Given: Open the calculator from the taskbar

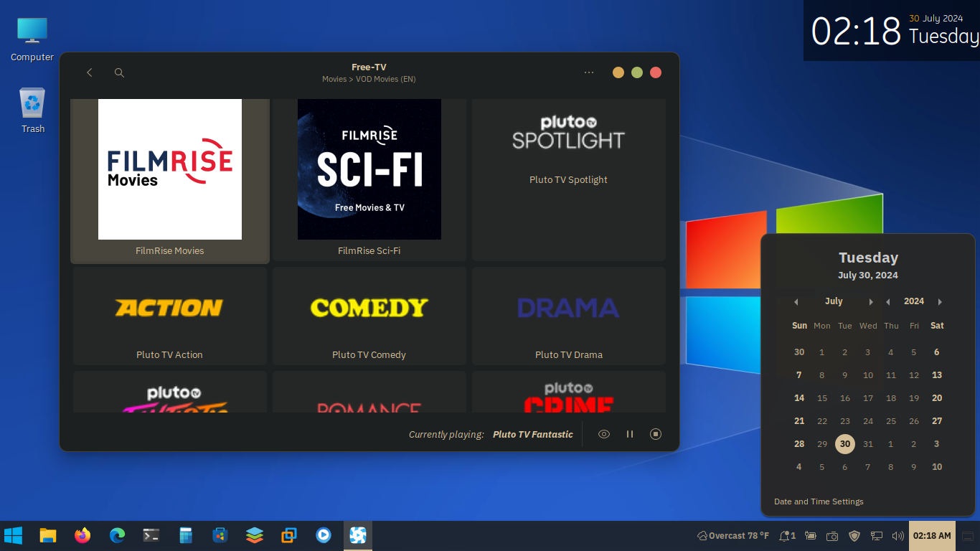Looking at the screenshot, I should coord(186,535).
